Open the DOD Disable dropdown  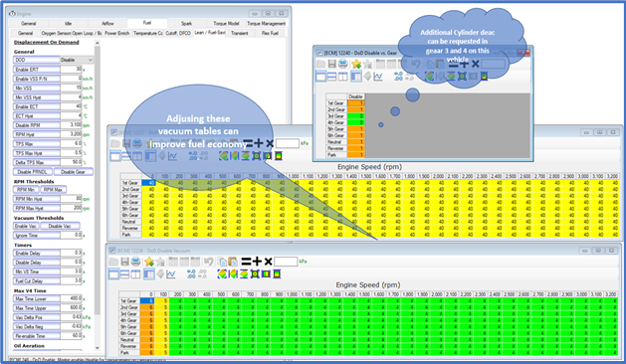tap(77, 60)
